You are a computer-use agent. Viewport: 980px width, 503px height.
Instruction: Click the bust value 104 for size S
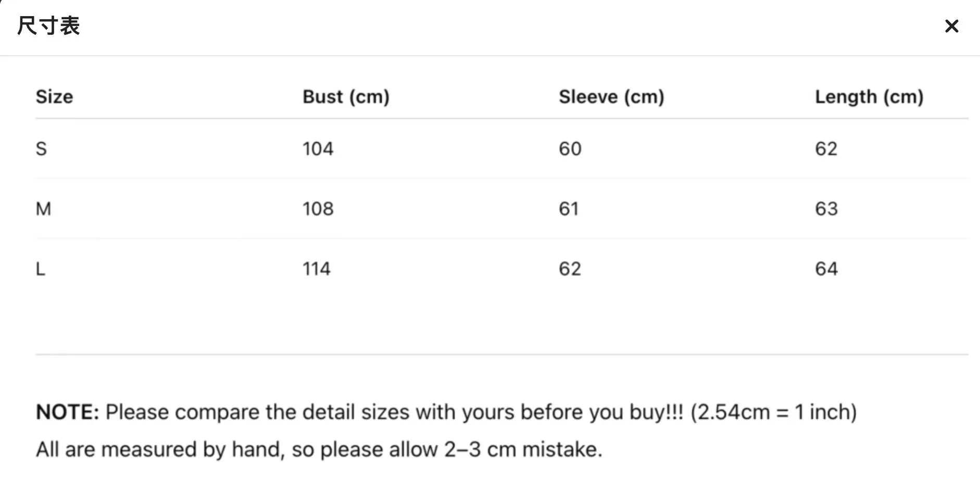coord(318,149)
